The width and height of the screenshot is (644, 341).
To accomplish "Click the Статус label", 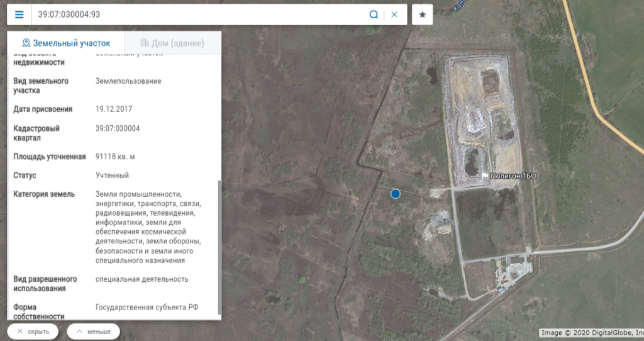I will (25, 176).
